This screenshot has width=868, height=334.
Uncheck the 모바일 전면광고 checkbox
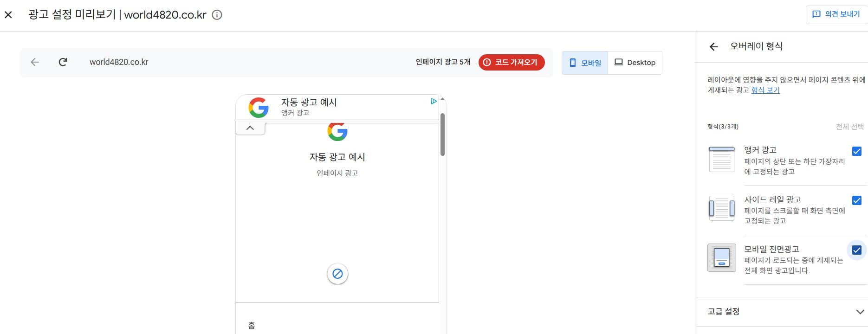click(857, 250)
